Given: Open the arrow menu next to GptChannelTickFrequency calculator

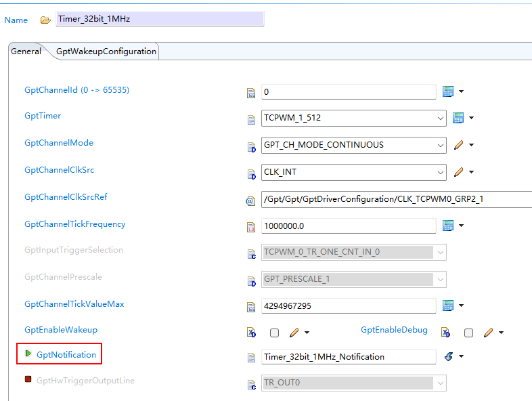Looking at the screenshot, I should click(461, 226).
